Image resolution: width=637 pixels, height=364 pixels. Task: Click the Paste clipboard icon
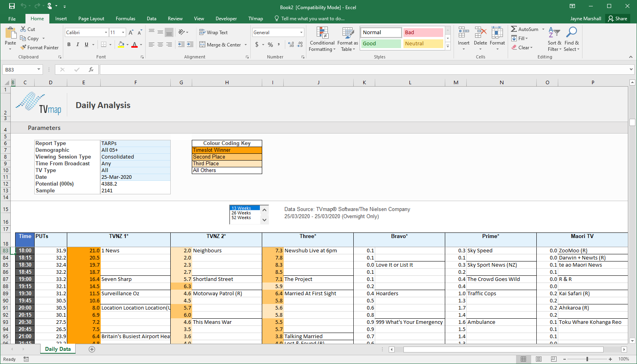[x=10, y=33]
